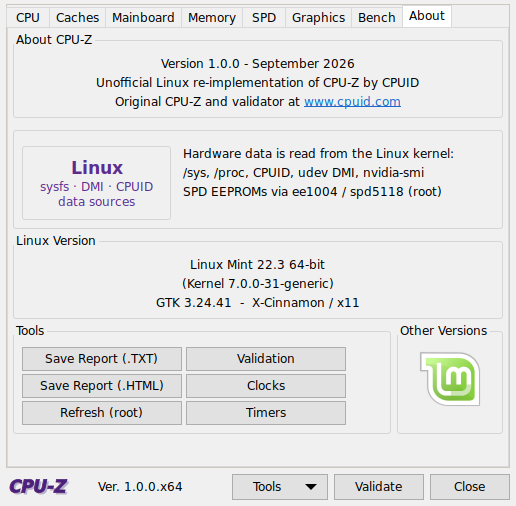Viewport: 516px width, 506px height.
Task: Go to the Memory tab
Action: point(212,17)
